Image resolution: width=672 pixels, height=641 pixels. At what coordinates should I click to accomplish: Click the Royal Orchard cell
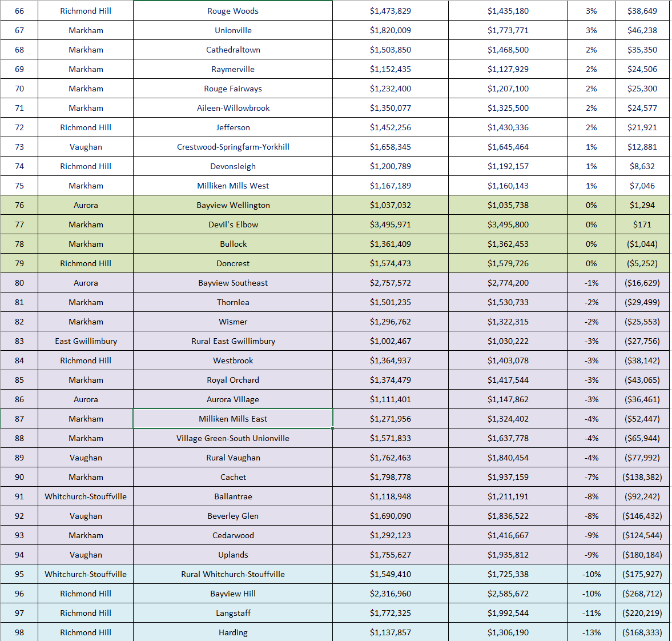click(233, 380)
